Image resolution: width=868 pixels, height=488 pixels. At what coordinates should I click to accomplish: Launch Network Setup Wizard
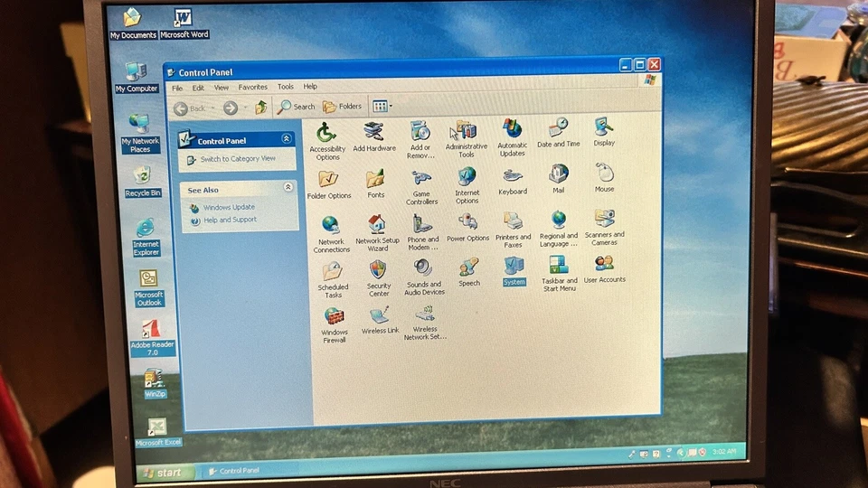coord(377,233)
